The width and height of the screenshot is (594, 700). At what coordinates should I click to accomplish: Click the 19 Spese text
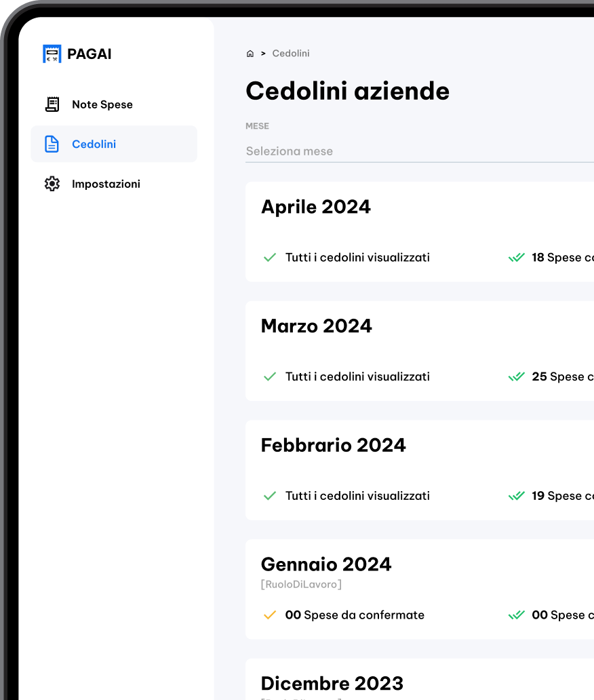click(562, 496)
